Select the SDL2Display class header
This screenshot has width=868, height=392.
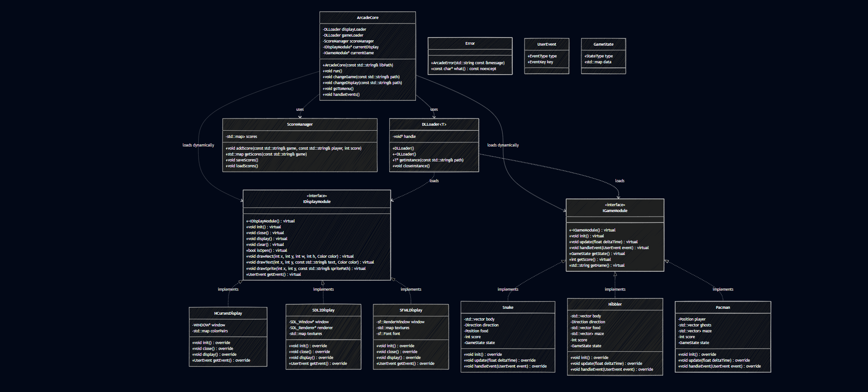[323, 310]
